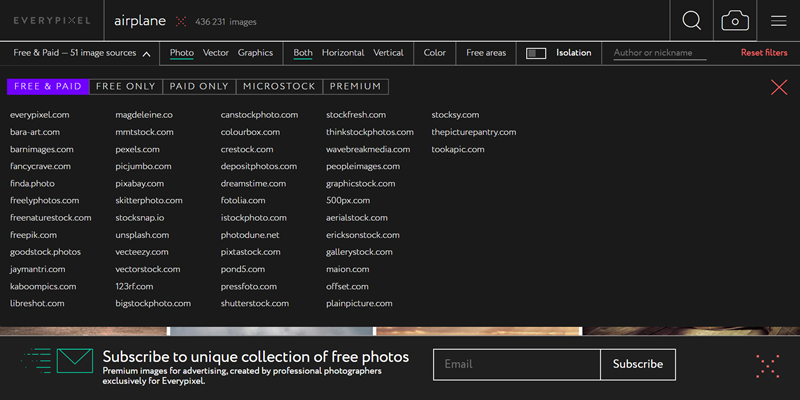Open the hamburger menu icon

tap(778, 20)
